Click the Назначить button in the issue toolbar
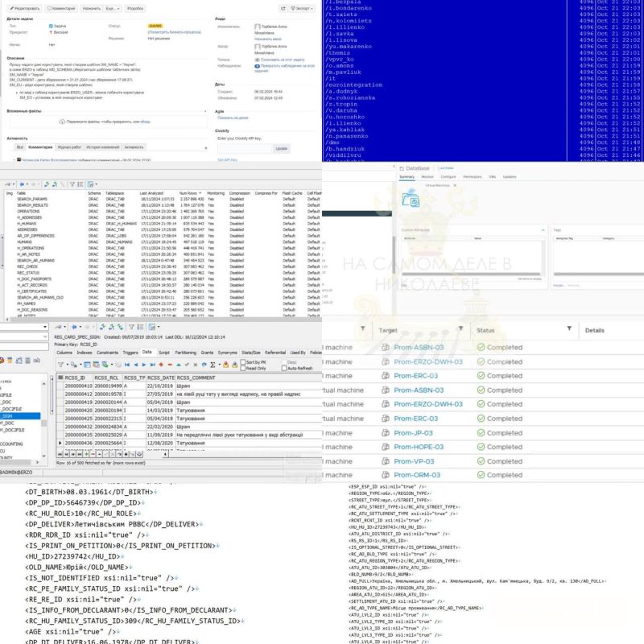 (91, 8)
